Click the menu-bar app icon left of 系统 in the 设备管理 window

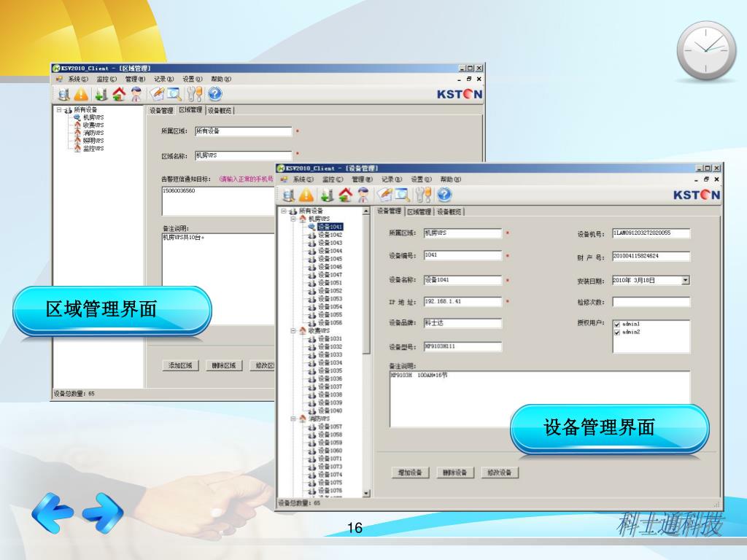[x=285, y=179]
